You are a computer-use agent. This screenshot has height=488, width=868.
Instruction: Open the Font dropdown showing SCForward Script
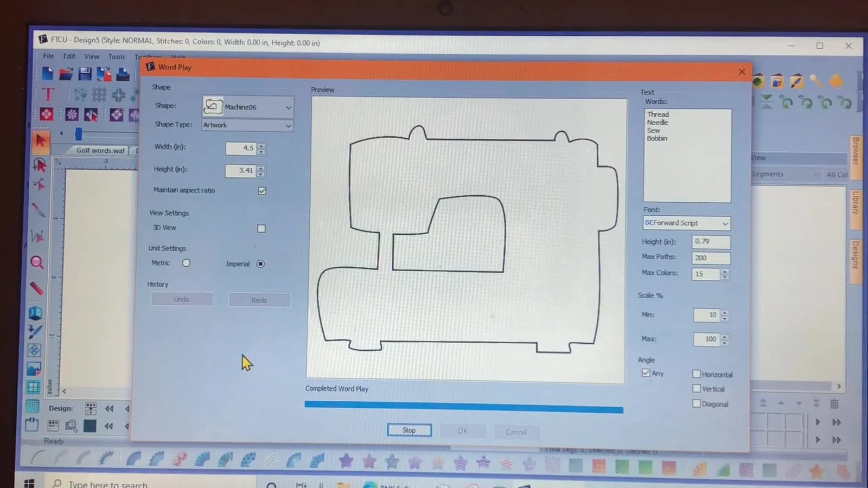pyautogui.click(x=725, y=223)
